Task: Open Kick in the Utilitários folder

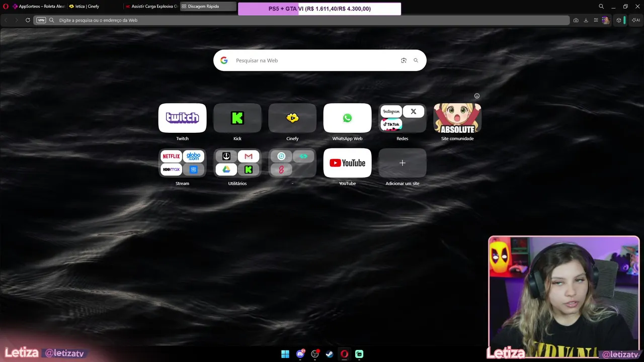Action: 249,169
